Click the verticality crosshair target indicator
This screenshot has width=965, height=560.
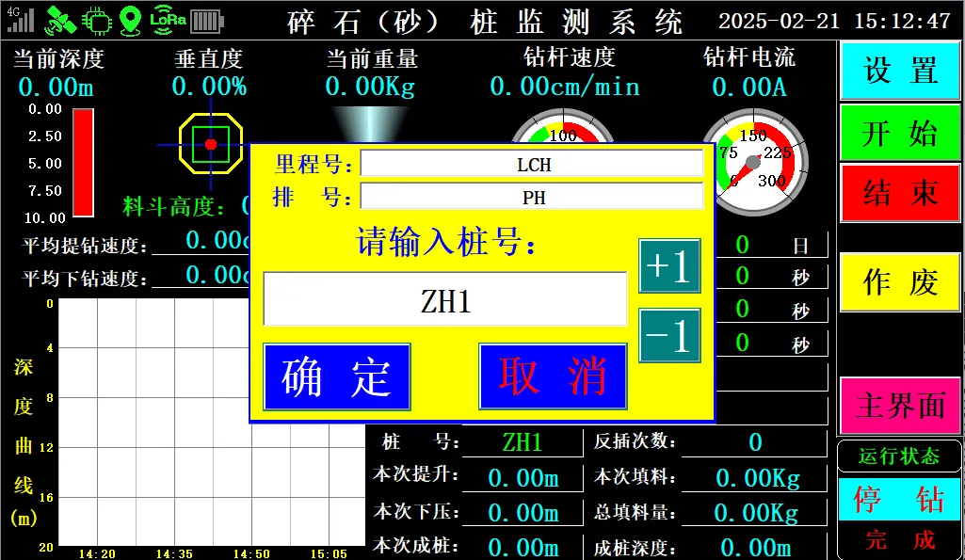click(x=211, y=144)
